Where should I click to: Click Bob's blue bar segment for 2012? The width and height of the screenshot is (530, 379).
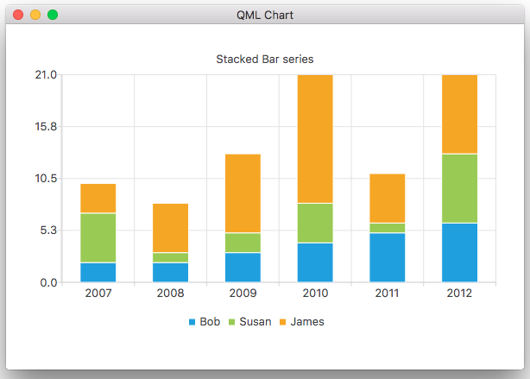[x=460, y=253]
